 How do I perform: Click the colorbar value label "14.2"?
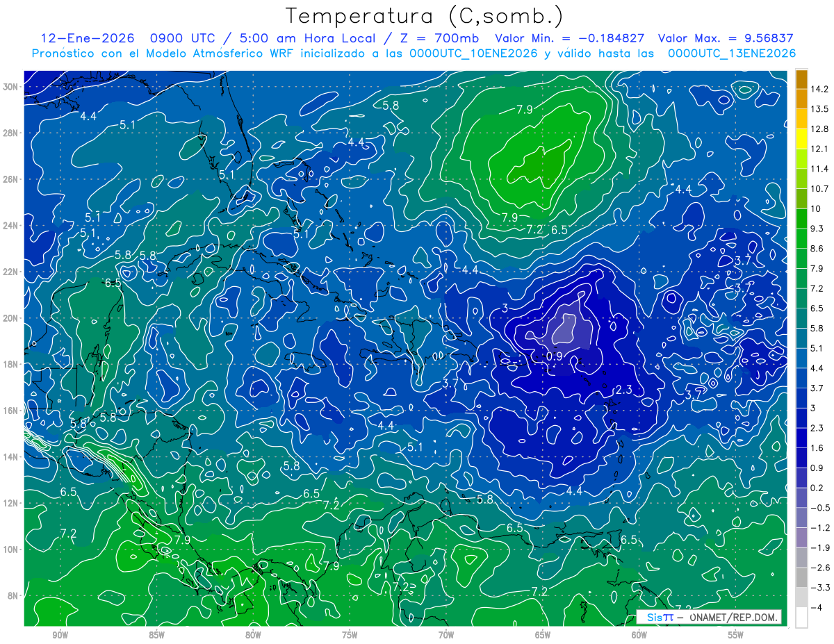click(820, 89)
